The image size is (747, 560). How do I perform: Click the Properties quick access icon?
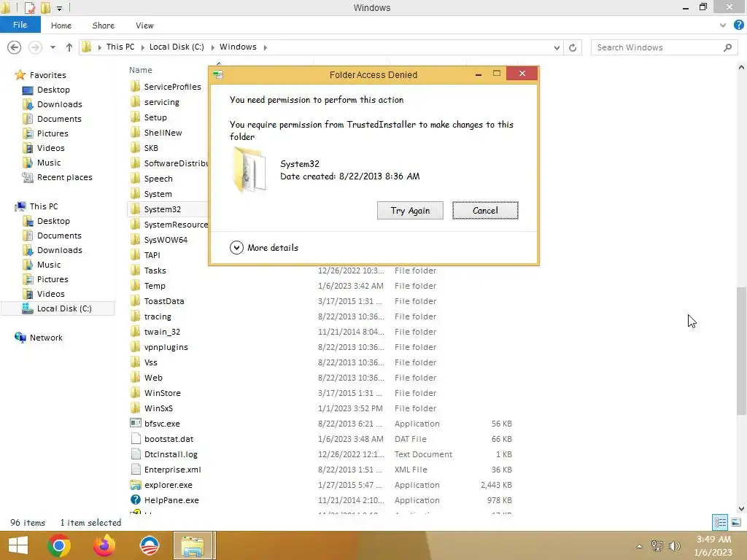[x=29, y=7]
